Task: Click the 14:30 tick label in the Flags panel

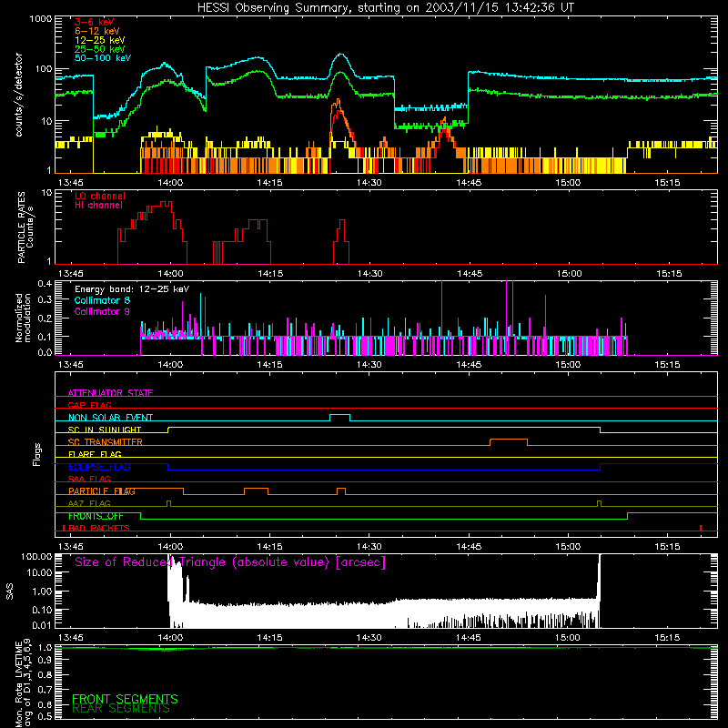Action: pyautogui.click(x=369, y=547)
